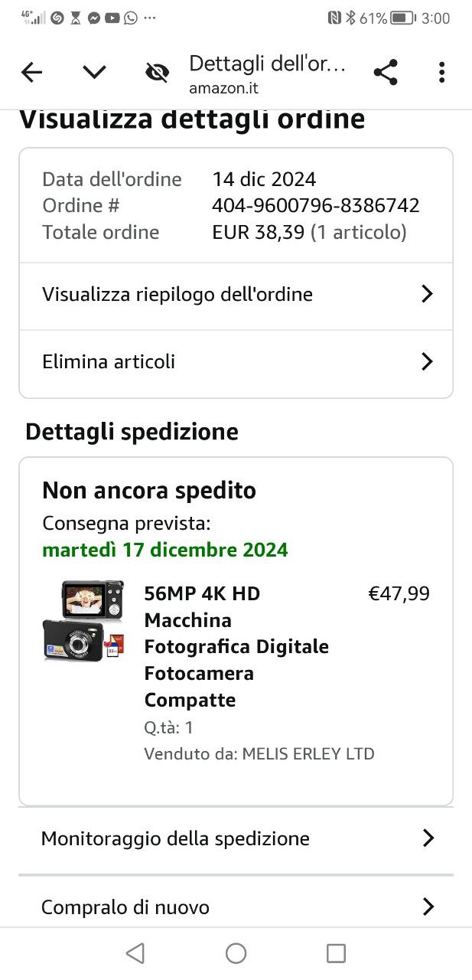This screenshot has width=472, height=980.
Task: Tap the battery icon in status bar
Action: click(402, 18)
